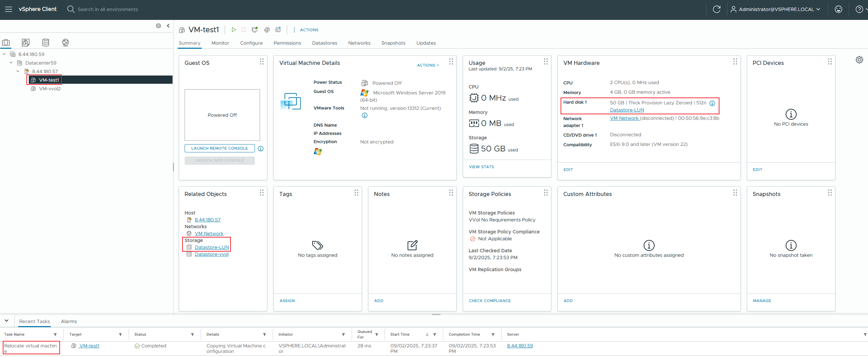Open the Configure tab
The image size is (868, 357).
tap(251, 43)
